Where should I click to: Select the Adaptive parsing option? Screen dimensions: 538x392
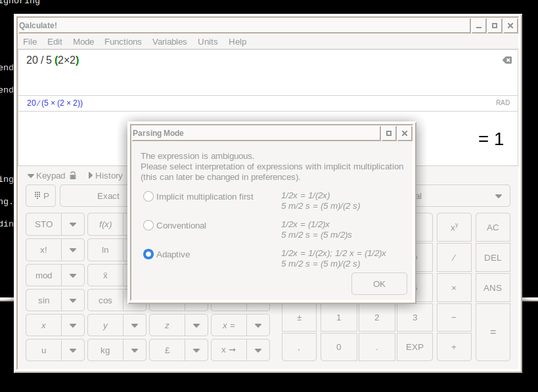coord(167,254)
